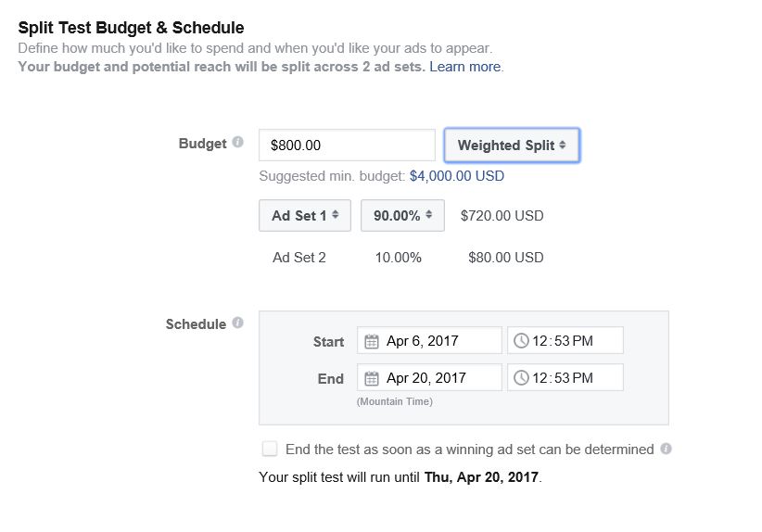
Task: Open the Weighted Split dropdown
Action: (x=512, y=146)
